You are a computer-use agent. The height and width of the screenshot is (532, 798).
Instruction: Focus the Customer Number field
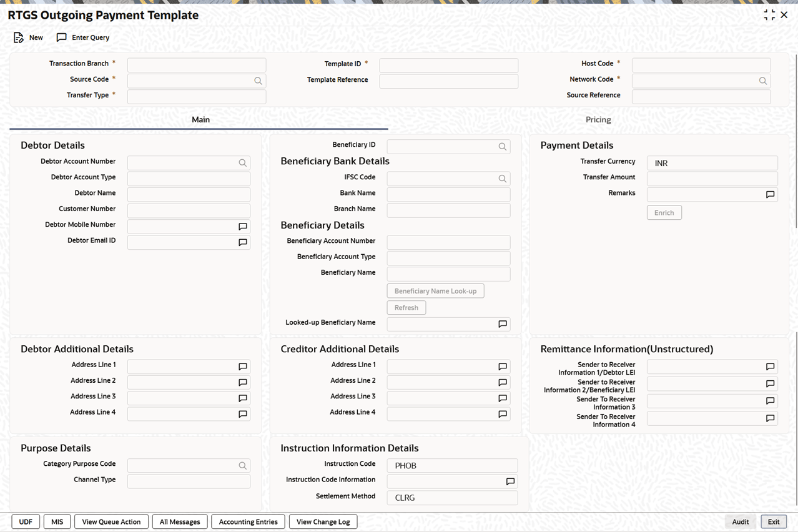(189, 210)
